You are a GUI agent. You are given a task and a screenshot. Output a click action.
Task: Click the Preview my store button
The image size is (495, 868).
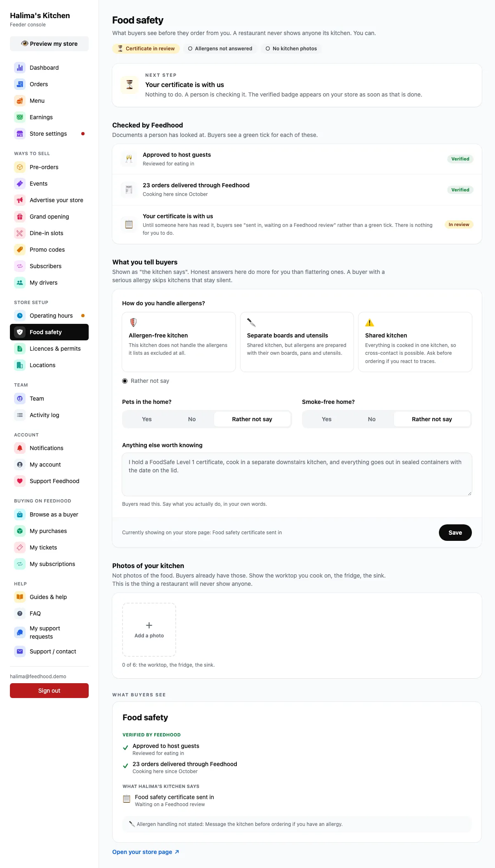point(49,44)
